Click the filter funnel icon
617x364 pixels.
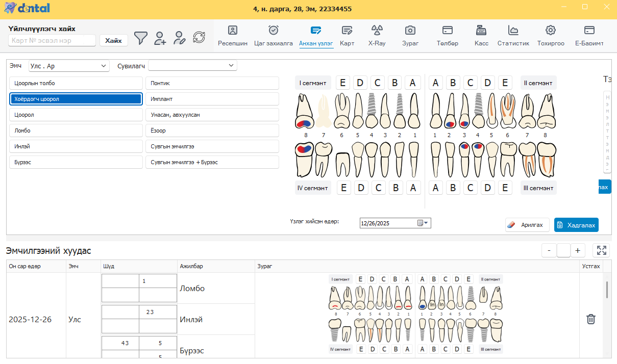(x=140, y=38)
